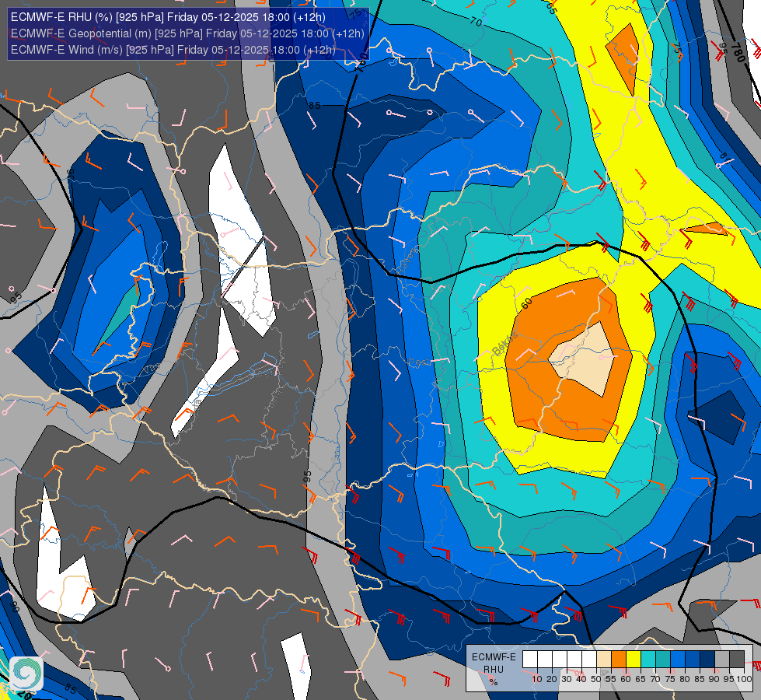Click the legend tick value '30'

[567, 679]
